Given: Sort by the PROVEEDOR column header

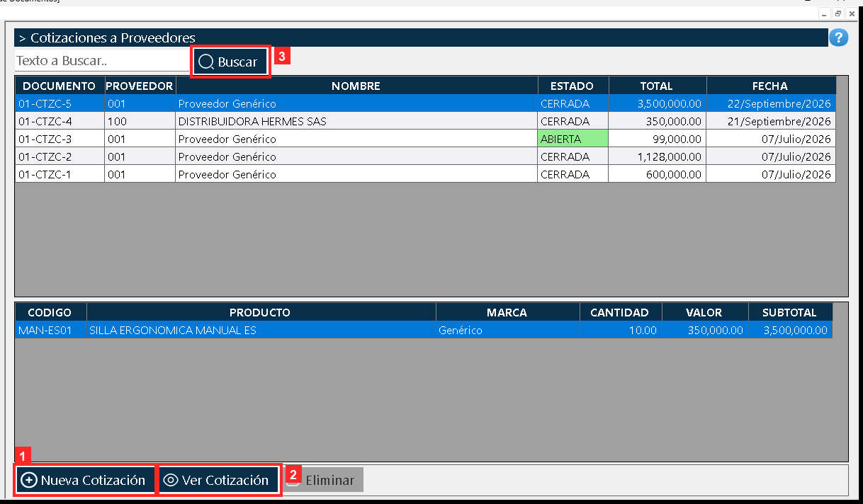Looking at the screenshot, I should click(140, 86).
